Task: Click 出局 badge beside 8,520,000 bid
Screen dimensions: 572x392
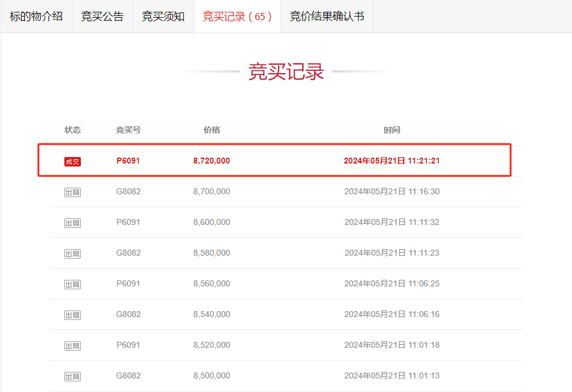Action: pos(73,345)
